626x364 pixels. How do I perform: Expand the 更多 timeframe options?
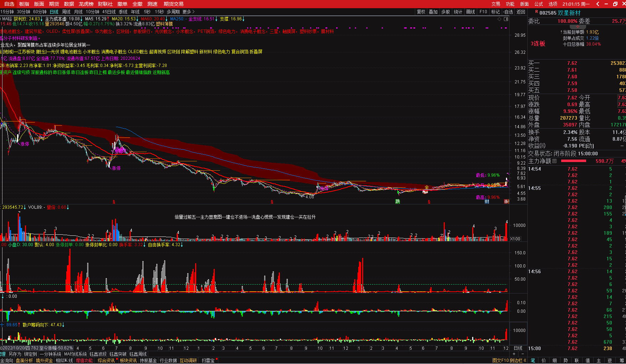(x=188, y=12)
